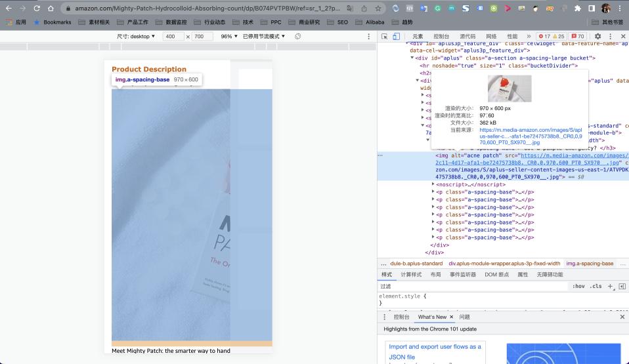Expand the noscript node
This screenshot has height=364, width=629.
(433, 184)
